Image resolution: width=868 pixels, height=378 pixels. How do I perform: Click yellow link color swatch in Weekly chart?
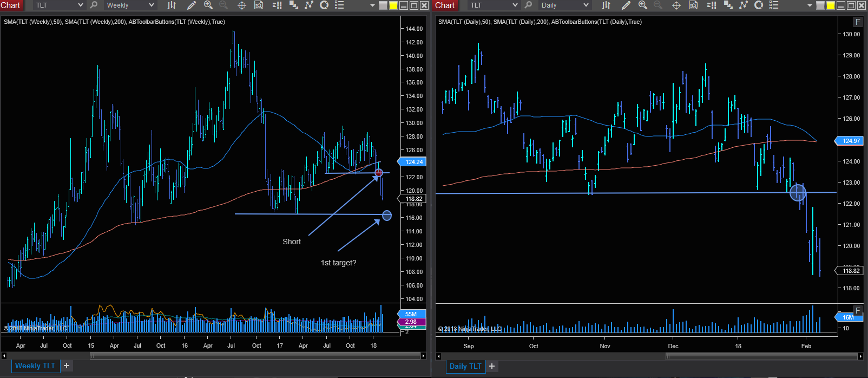[x=393, y=5]
